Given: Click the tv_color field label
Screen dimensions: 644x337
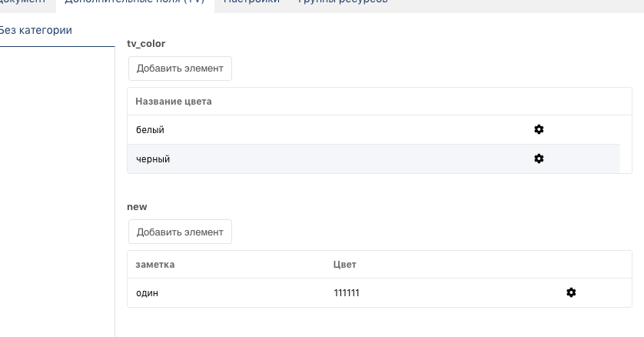Looking at the screenshot, I should 146,44.
